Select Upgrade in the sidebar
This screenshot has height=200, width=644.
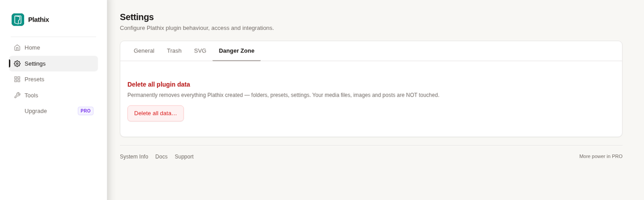54,111
